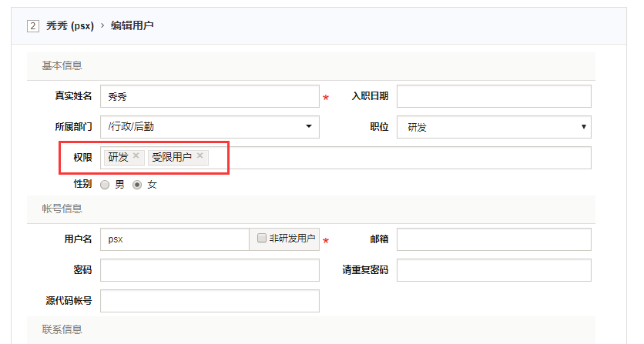Click the 联系信息 section header
This screenshot has width=644, height=344.
click(x=62, y=329)
